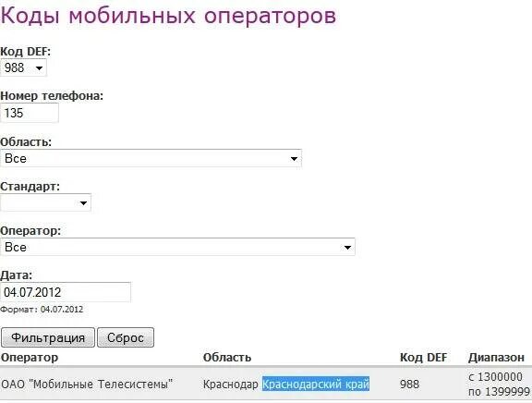This screenshot has width=532, height=403.
Task: Click the Область column header in results table
Action: 227,358
